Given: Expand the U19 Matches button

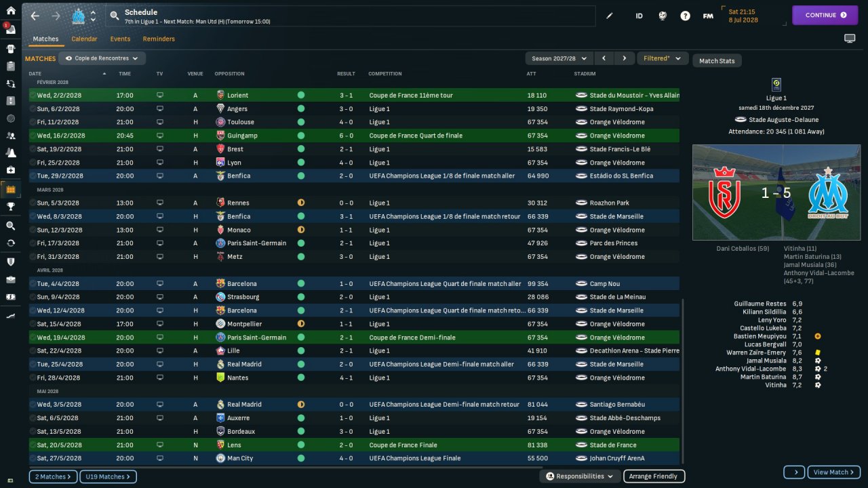Looking at the screenshot, I should tap(108, 477).
